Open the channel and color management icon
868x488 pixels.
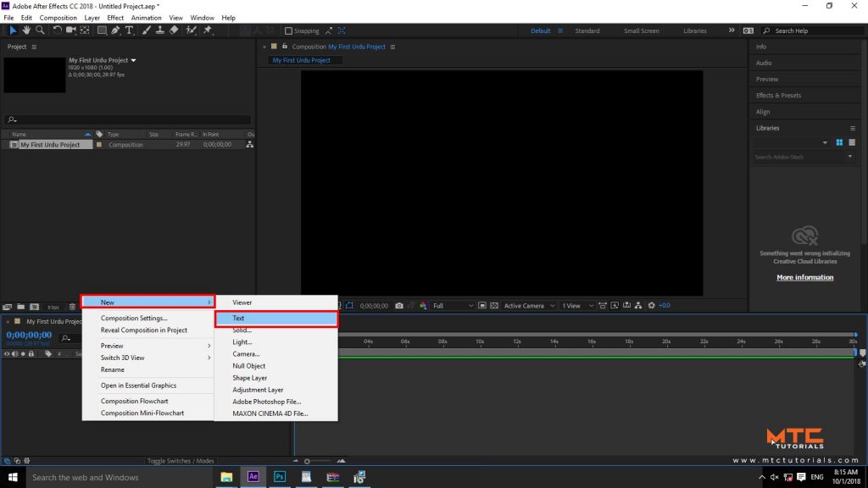[423, 305]
